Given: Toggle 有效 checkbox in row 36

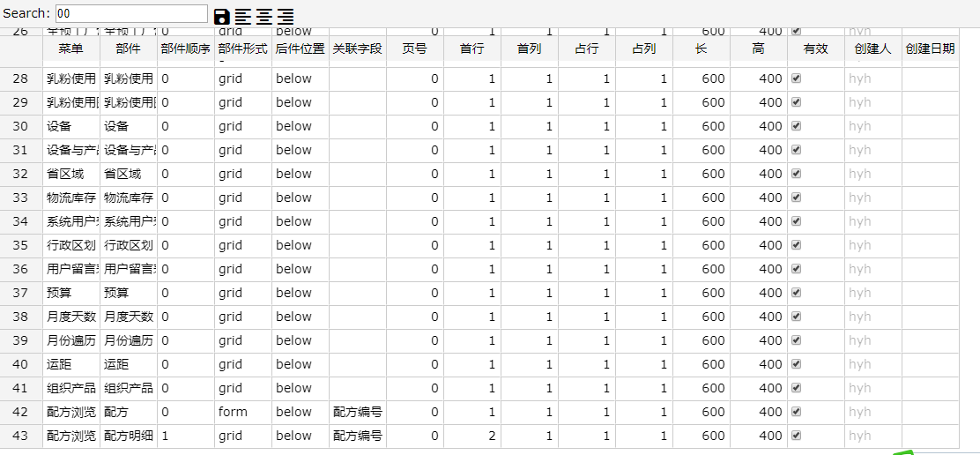Looking at the screenshot, I should 796,268.
